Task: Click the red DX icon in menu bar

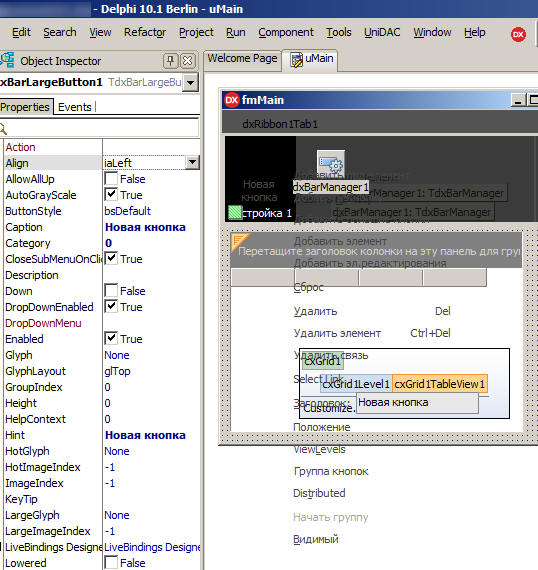Action: [518, 34]
